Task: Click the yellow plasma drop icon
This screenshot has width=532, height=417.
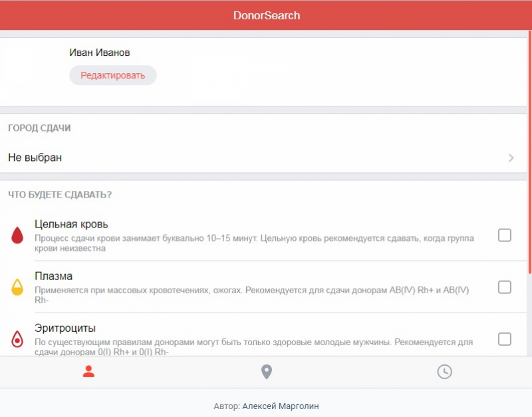Action: (x=17, y=287)
